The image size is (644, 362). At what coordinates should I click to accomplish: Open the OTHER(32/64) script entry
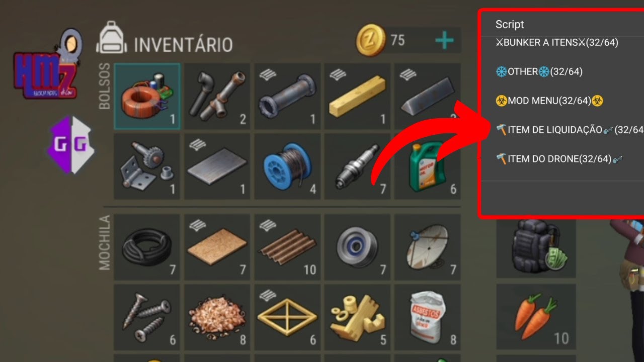[539, 71]
